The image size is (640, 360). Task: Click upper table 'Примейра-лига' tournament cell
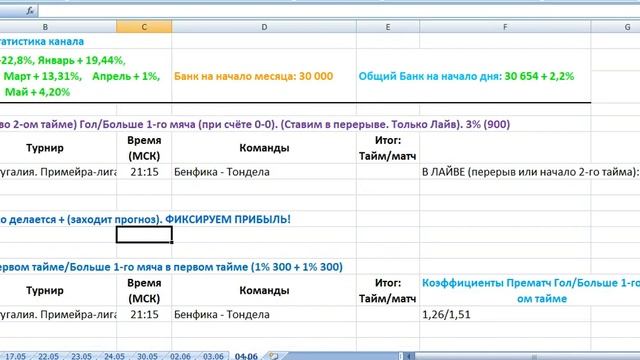click(x=58, y=172)
